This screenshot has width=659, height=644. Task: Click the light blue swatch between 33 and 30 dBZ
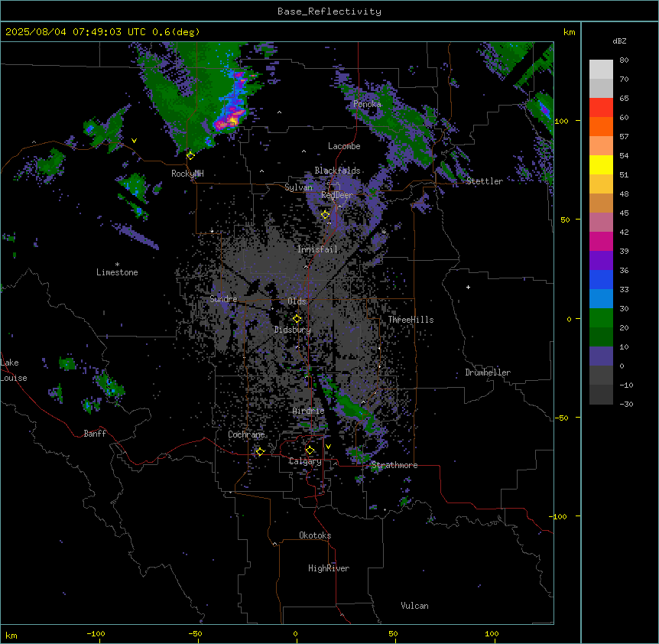tap(601, 299)
